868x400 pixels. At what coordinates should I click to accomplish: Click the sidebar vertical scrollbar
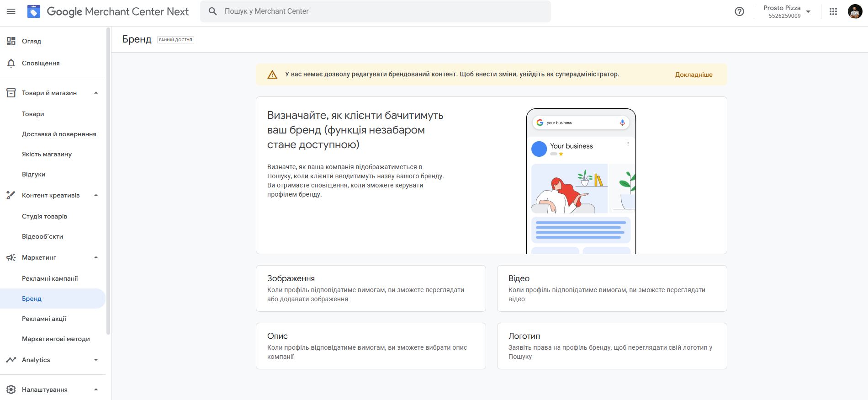108,181
